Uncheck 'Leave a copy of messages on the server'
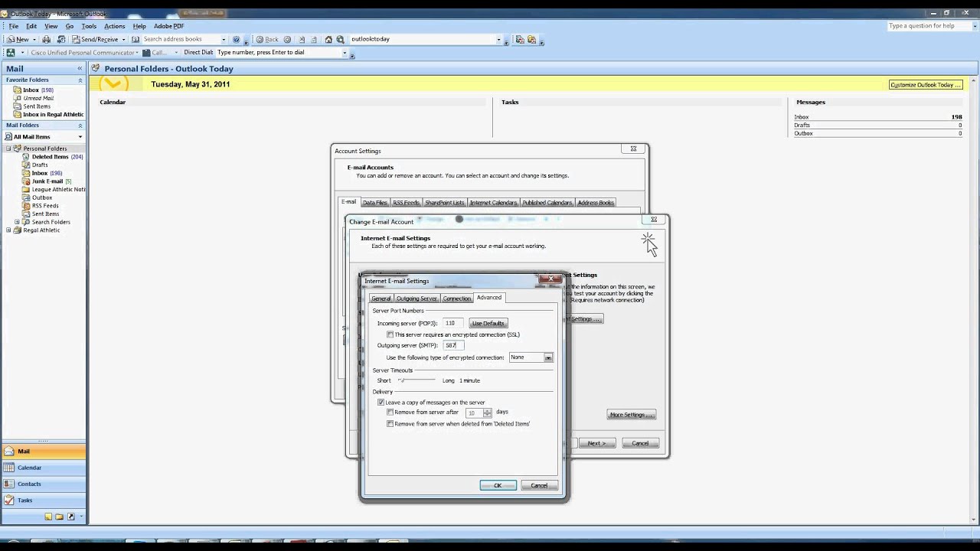This screenshot has width=980, height=551. (381, 403)
